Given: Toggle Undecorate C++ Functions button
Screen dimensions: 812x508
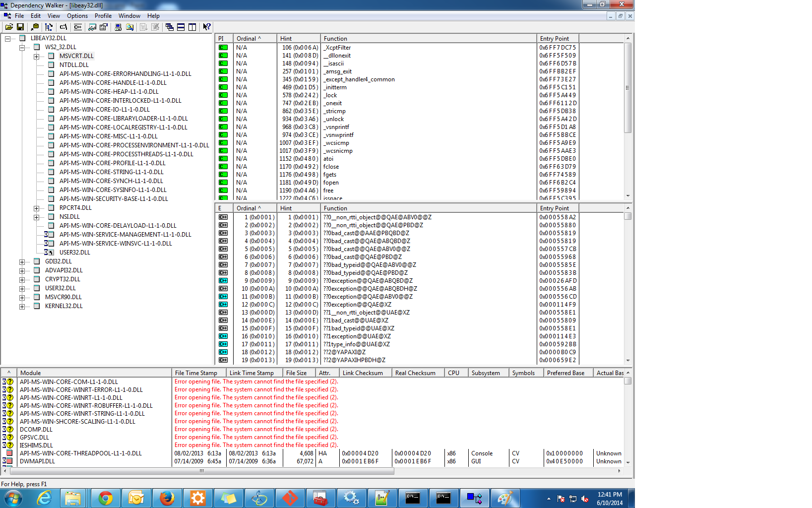Looking at the screenshot, I should [78, 27].
